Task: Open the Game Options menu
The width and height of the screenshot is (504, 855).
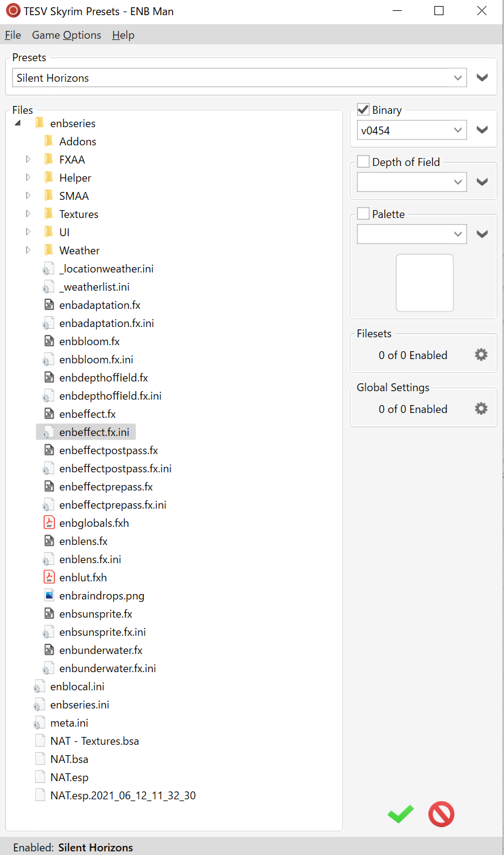Action: 67,35
